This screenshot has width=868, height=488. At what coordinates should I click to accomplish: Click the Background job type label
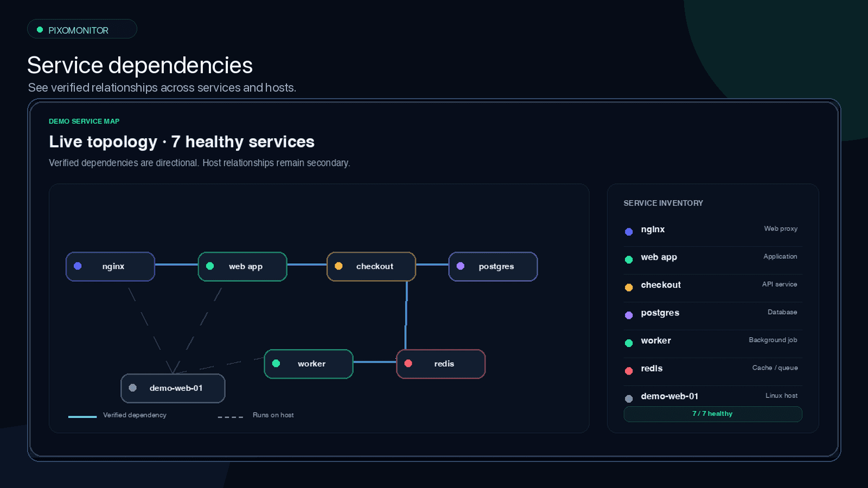pyautogui.click(x=773, y=340)
